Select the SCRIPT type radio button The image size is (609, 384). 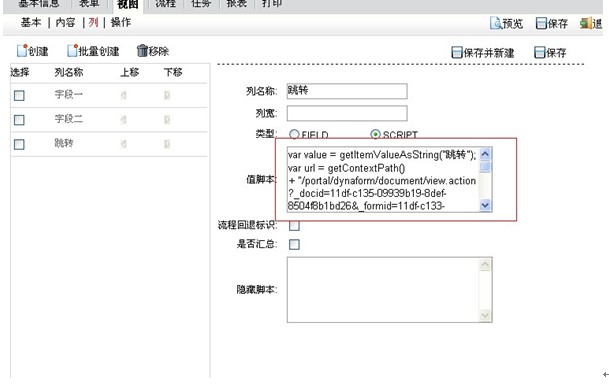point(375,134)
